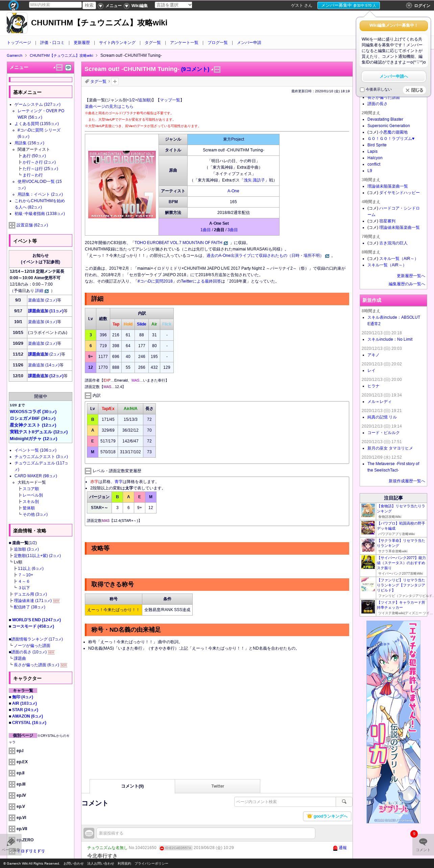Open the settings gear icon beside ログイン
The image size is (434, 868).
409,5
